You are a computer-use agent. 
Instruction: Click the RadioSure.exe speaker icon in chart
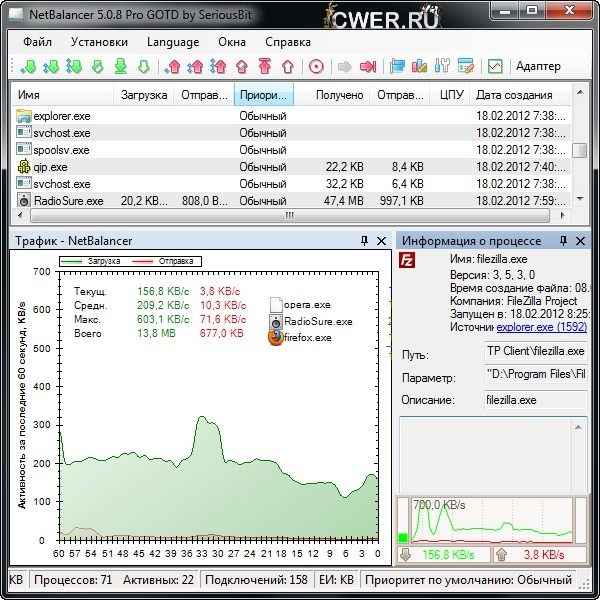(x=276, y=321)
